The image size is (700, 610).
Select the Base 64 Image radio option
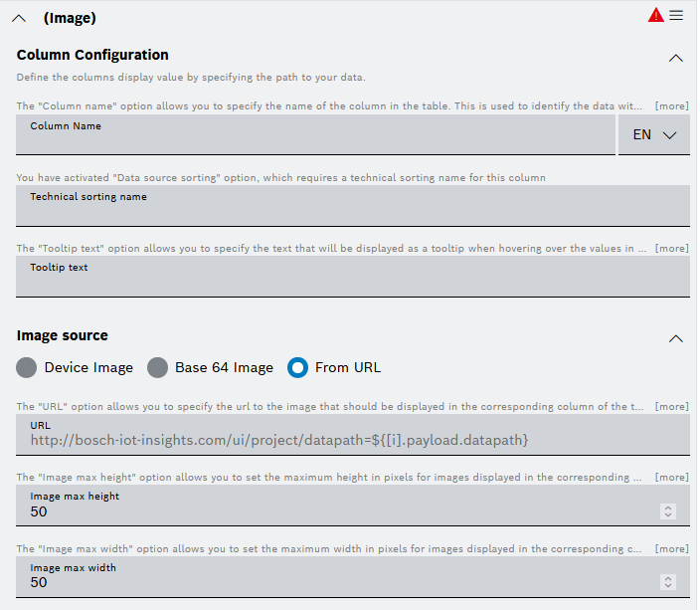pyautogui.click(x=157, y=367)
